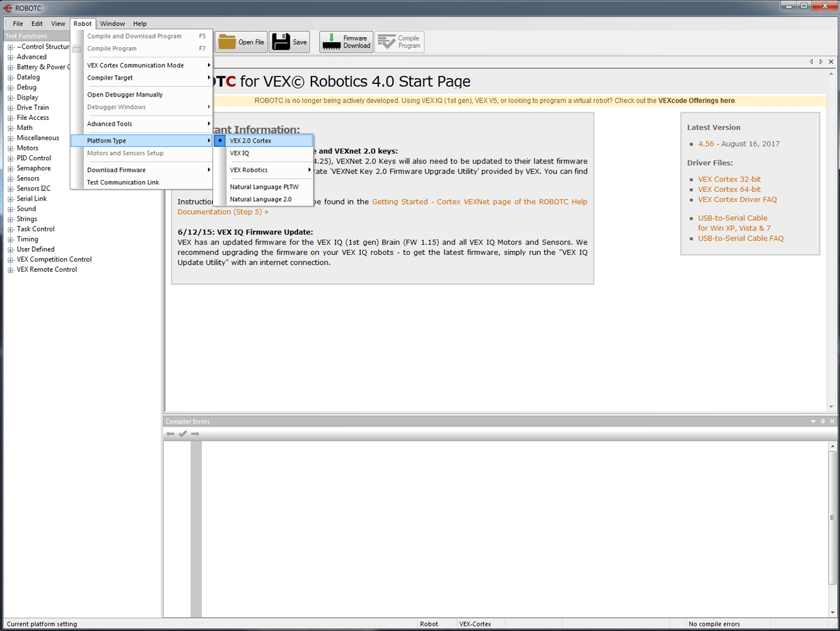
Task: Expand the Motors category in the sidebar
Action: coord(10,148)
